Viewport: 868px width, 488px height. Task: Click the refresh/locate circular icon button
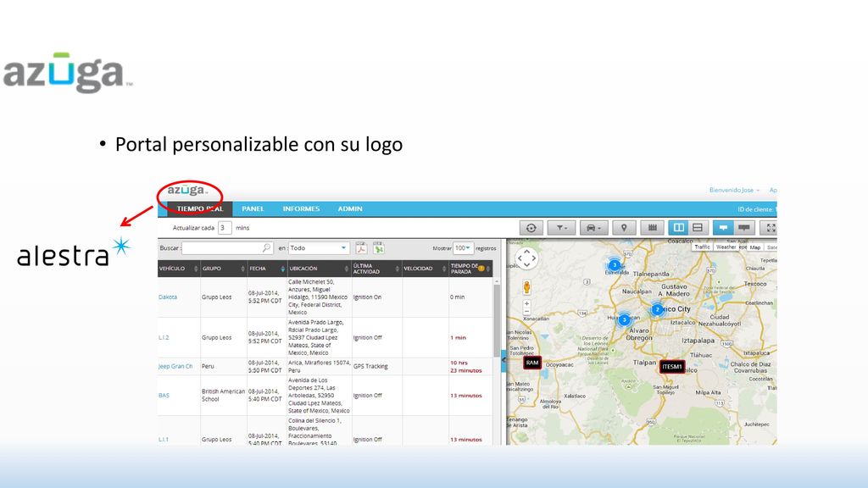(531, 227)
